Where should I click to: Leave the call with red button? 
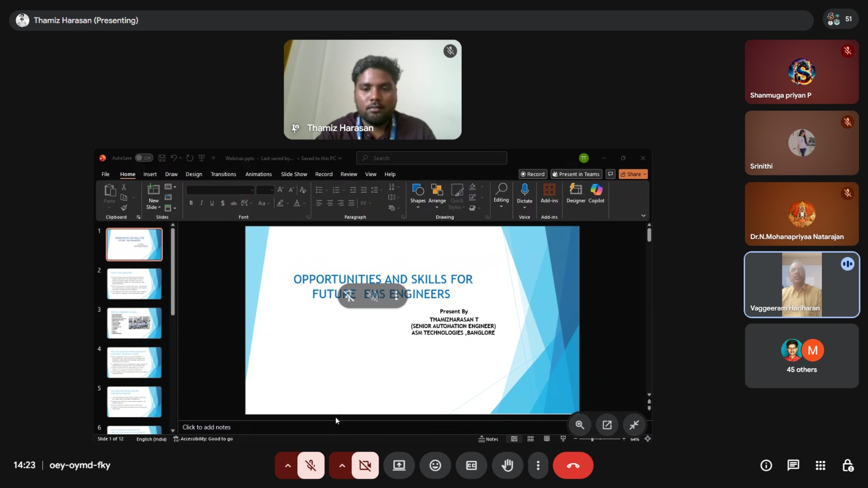point(573,465)
